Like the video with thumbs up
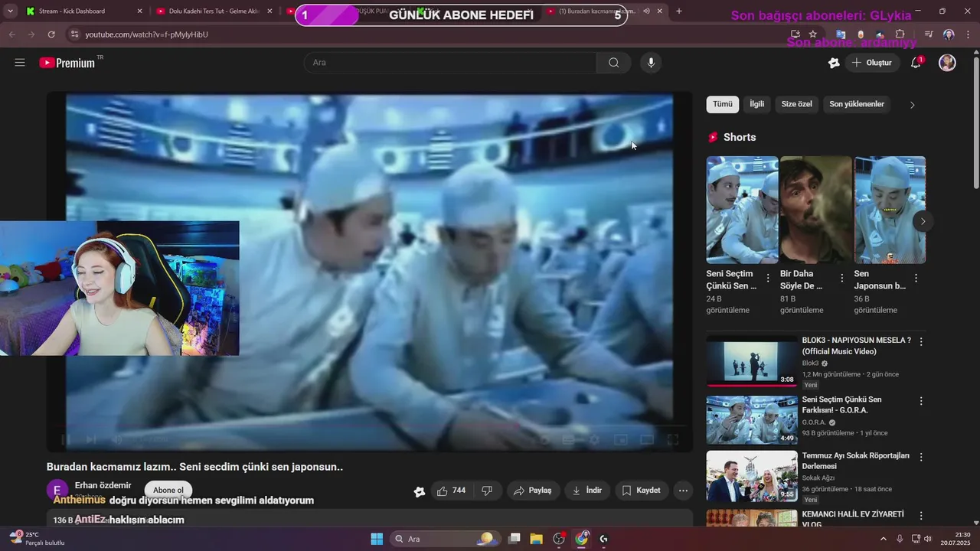Screen dimensions: 980x551 (x=451, y=491)
